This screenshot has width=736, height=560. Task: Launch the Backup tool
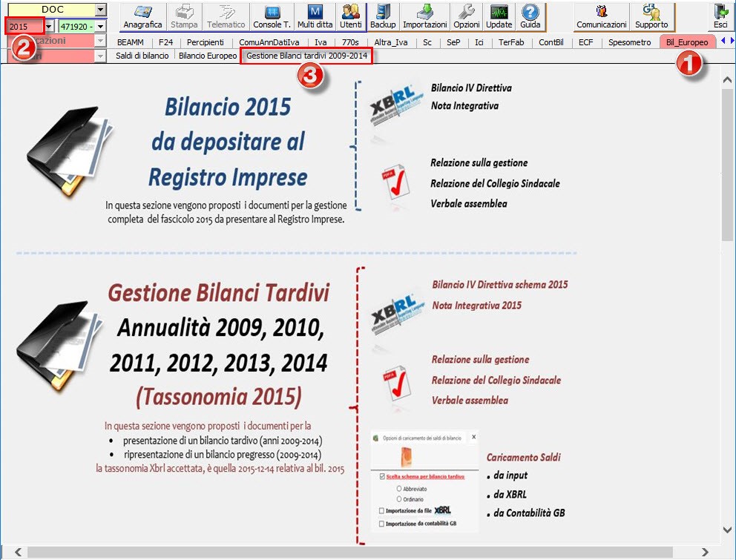[x=383, y=16]
